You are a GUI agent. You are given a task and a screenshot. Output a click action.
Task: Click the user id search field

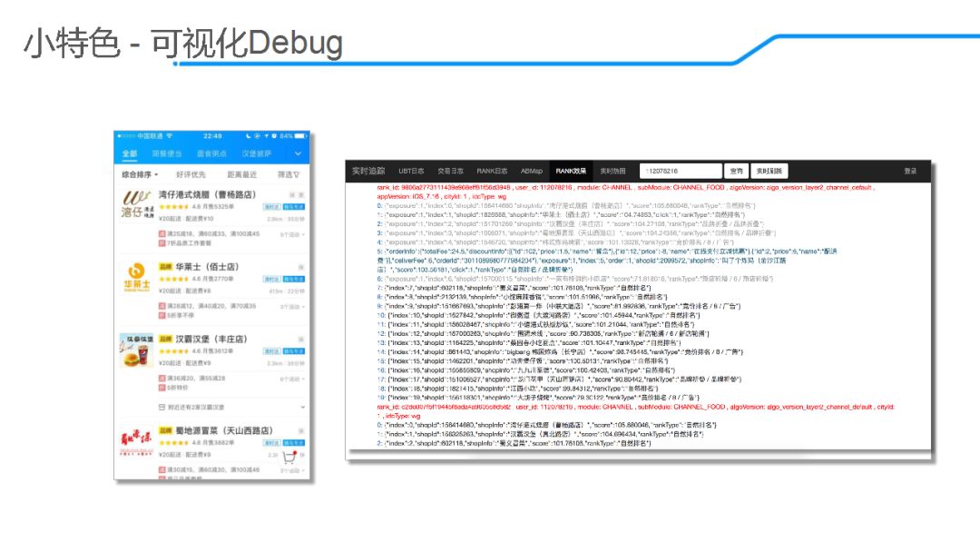click(x=681, y=171)
